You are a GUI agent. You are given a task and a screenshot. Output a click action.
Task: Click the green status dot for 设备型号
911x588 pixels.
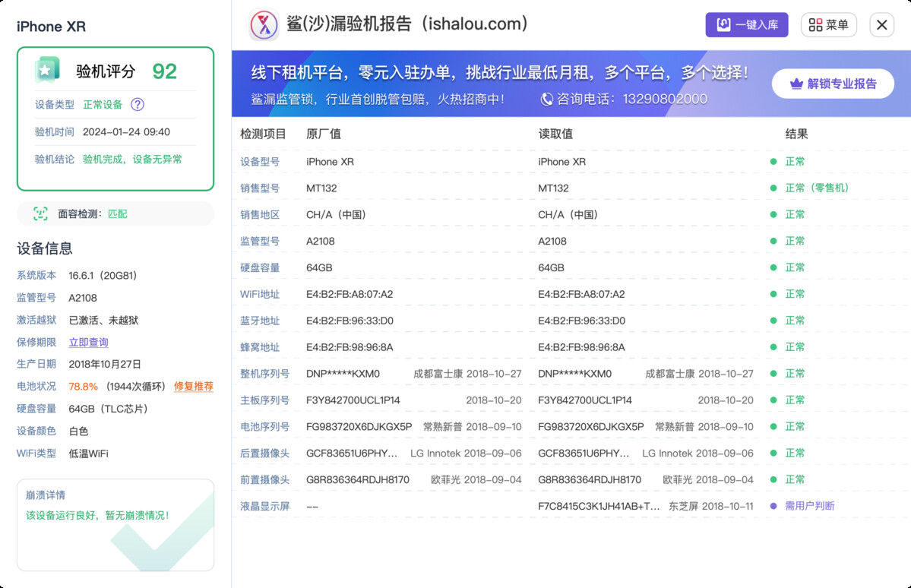tap(773, 162)
